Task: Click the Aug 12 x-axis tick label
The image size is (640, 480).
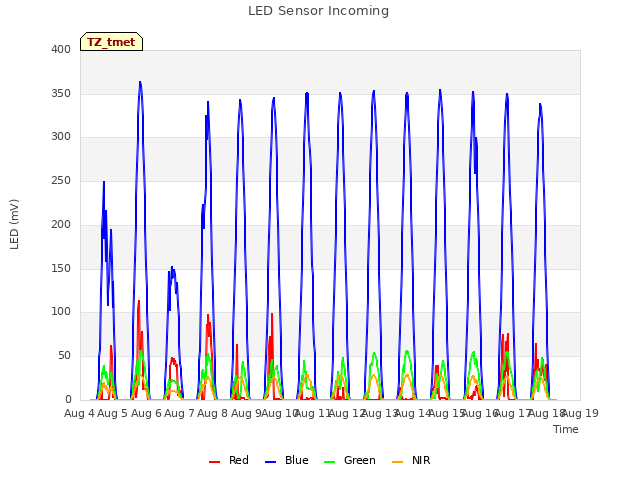Action: coord(347,413)
